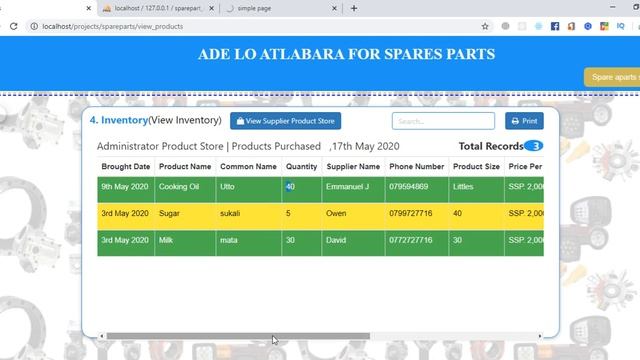Click the highlighted quantity 40 cell
640x360 pixels.
(x=302, y=189)
